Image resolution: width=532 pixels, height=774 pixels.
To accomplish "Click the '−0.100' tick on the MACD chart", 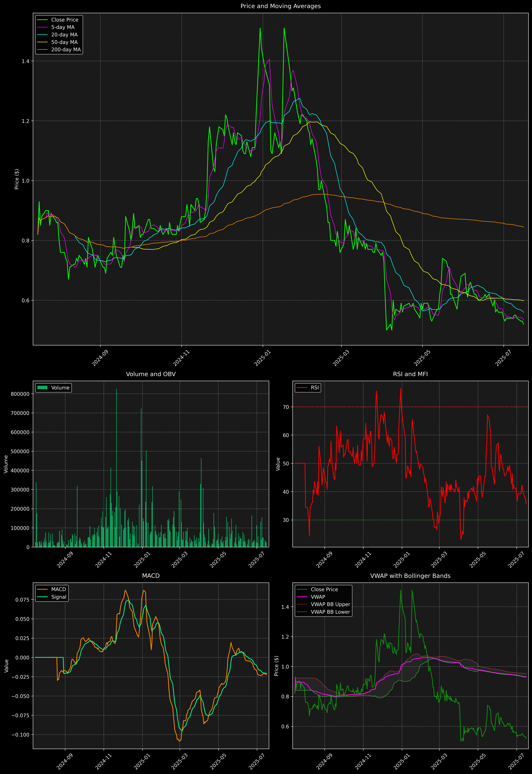I will (x=20, y=735).
